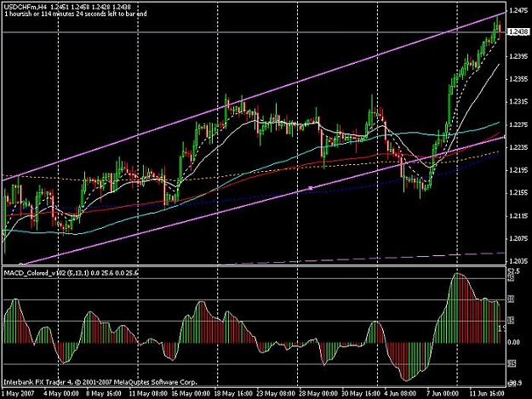This screenshot has width=532, height=399.
Task: Click the 1.2075 price axis label
Action: click(518, 239)
